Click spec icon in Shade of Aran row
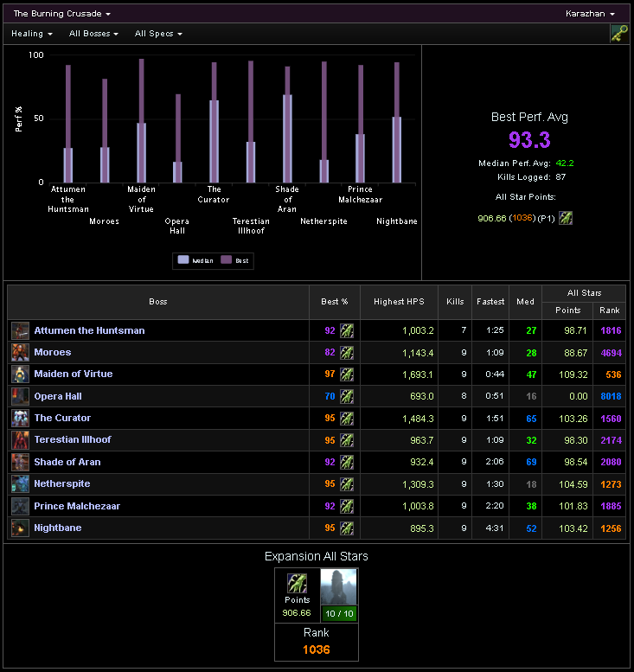Screen dimensions: 634x672 [x=347, y=462]
